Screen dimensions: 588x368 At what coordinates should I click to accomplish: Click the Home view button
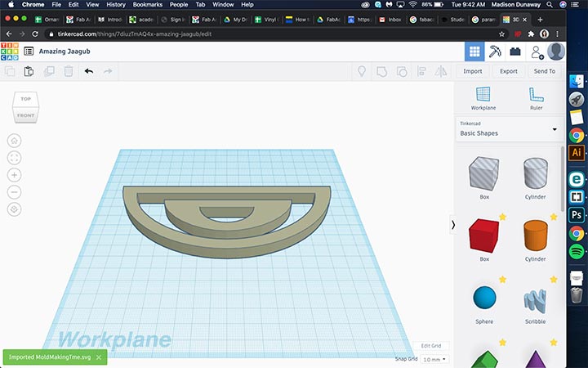click(14, 141)
